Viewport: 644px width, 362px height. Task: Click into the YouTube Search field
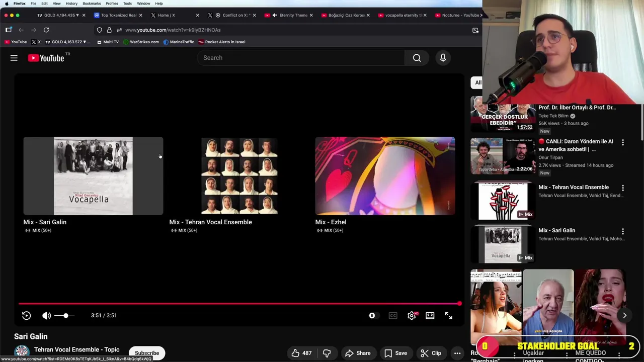(x=300, y=58)
